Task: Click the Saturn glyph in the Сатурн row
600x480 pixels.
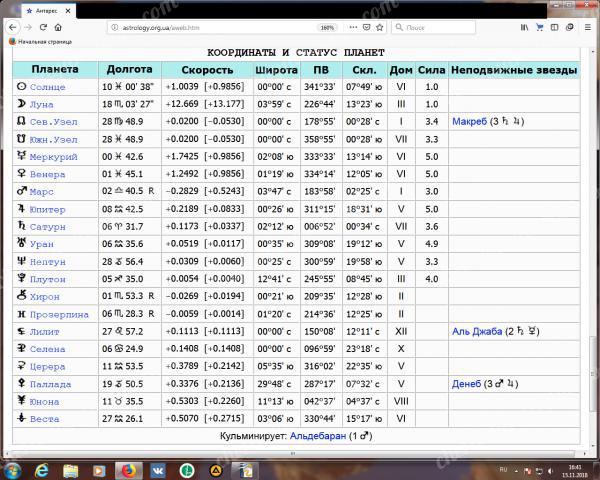Action: pos(21,225)
